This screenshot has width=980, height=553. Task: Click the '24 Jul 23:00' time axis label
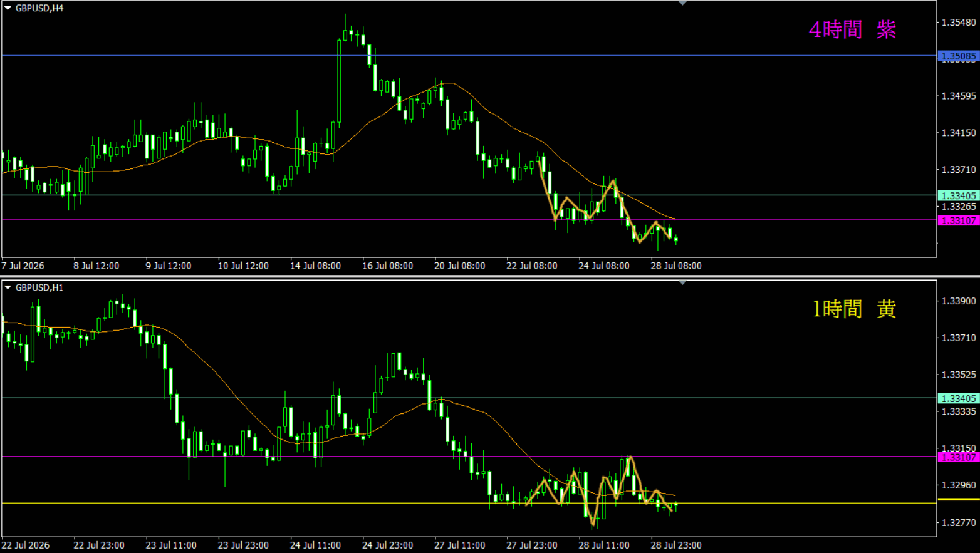387,545
